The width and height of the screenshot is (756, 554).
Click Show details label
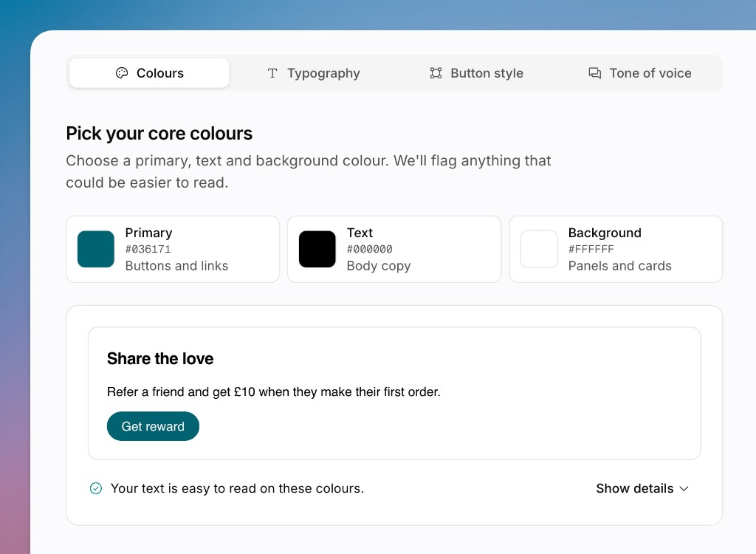pos(634,488)
